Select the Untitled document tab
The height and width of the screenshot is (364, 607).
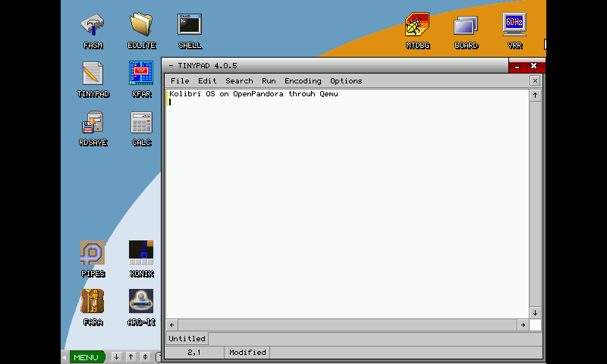(x=187, y=339)
